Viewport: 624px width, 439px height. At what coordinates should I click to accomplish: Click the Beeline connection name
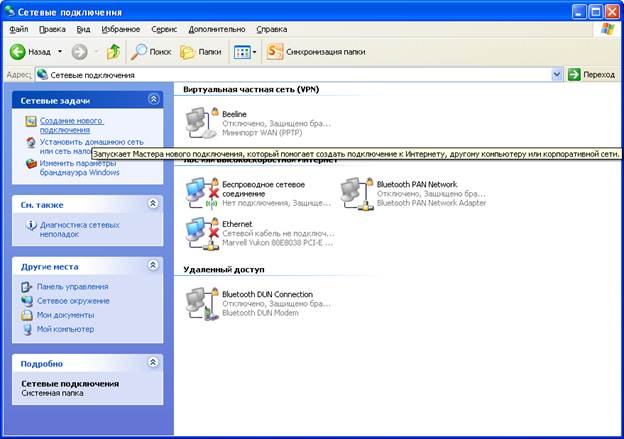[234, 114]
